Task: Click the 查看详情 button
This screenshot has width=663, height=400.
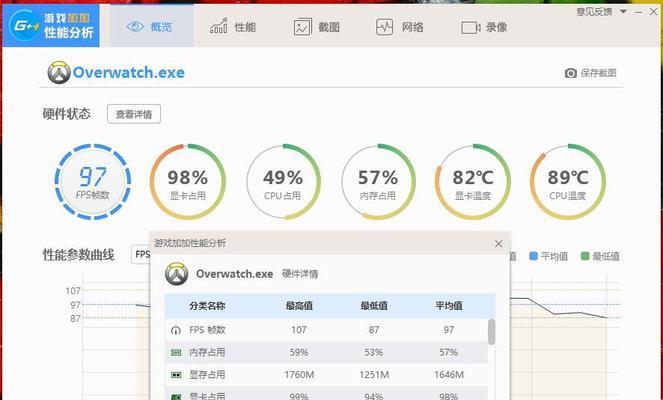Action: click(x=134, y=114)
